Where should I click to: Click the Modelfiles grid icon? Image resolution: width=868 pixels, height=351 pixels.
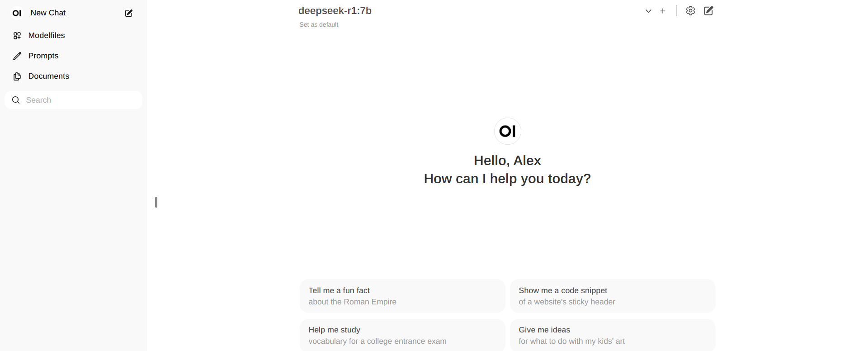pos(17,36)
